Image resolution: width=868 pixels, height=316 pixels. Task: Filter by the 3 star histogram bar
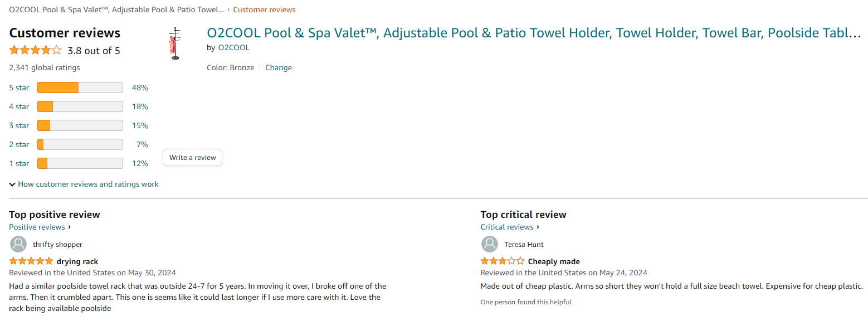[80, 125]
